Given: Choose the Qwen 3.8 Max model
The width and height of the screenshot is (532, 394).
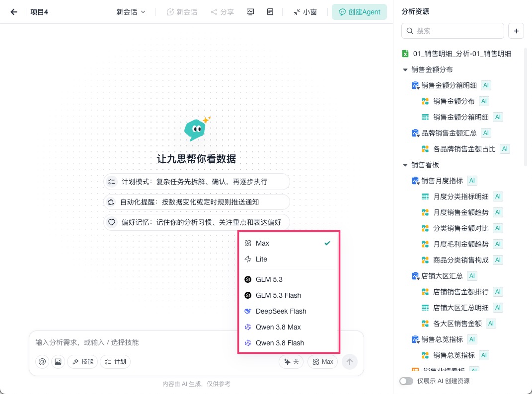Looking at the screenshot, I should (x=289, y=327).
